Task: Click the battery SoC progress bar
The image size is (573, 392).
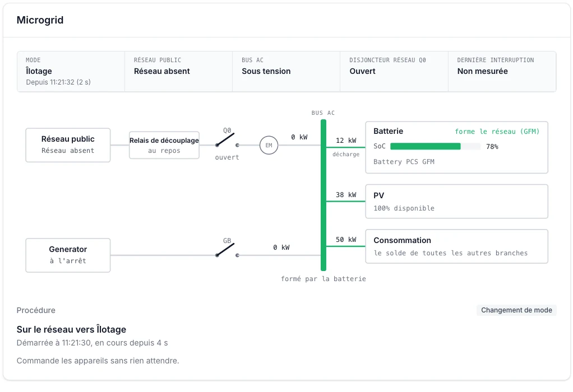Action: (x=435, y=146)
